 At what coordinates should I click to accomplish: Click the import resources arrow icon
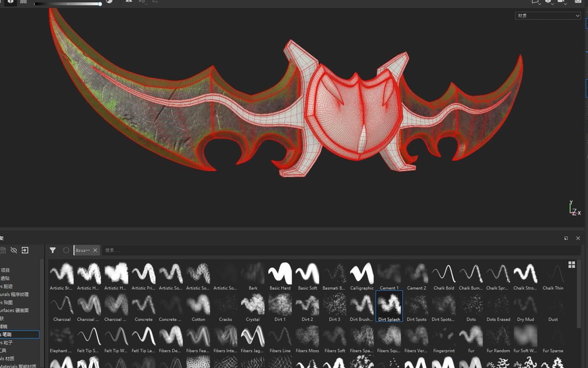pyautogui.click(x=25, y=250)
